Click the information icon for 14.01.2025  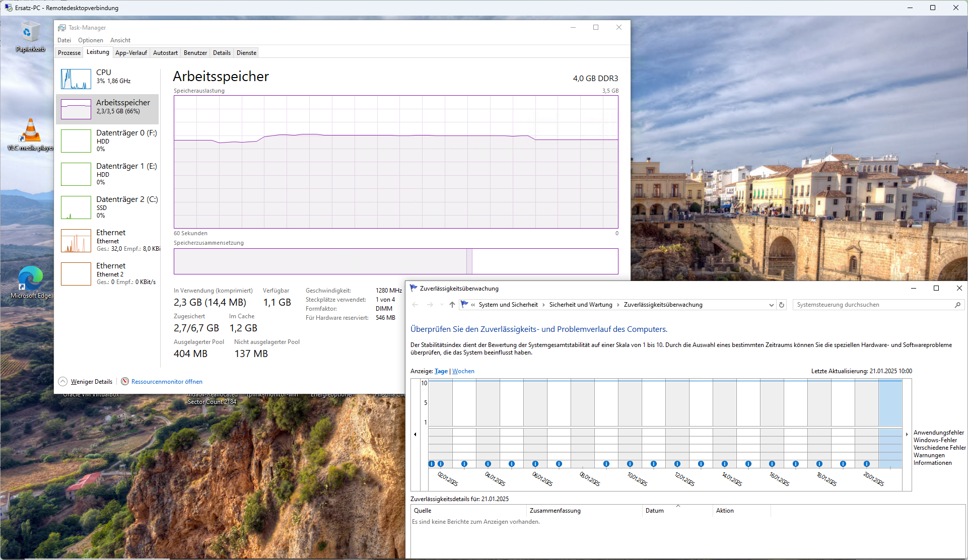[x=724, y=464]
